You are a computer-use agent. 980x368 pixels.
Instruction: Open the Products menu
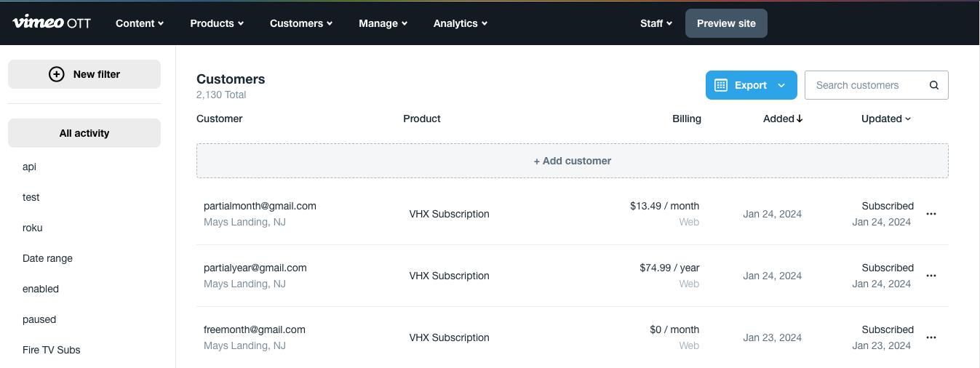217,23
